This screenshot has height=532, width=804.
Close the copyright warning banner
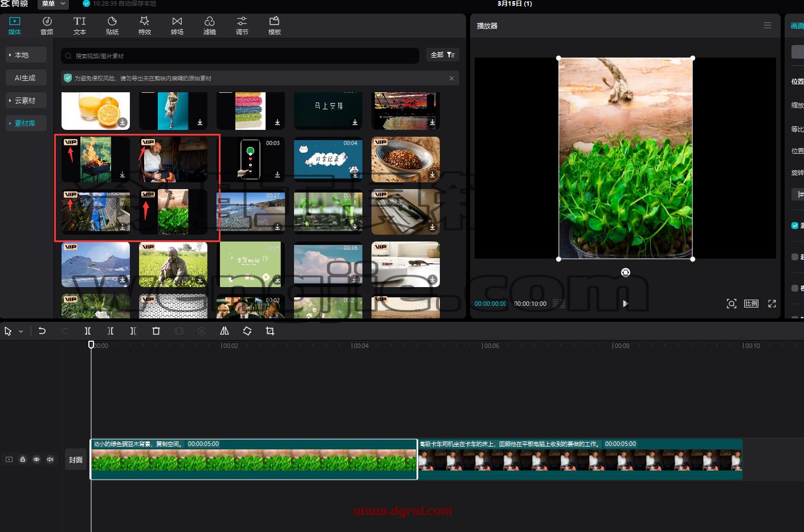tap(452, 78)
